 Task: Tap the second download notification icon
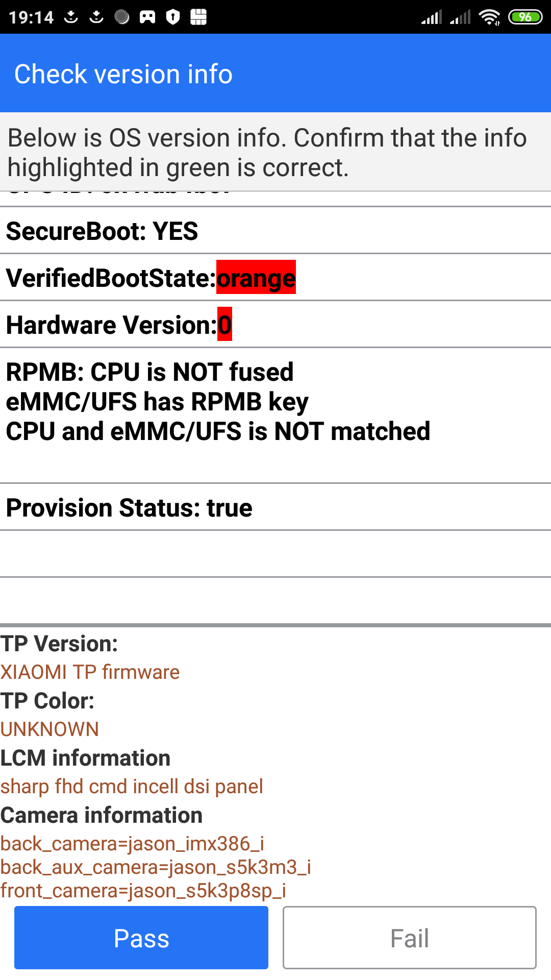(x=96, y=17)
